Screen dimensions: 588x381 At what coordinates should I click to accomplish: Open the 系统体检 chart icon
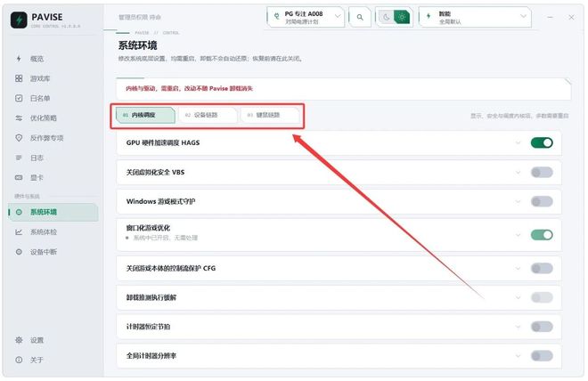tap(19, 232)
